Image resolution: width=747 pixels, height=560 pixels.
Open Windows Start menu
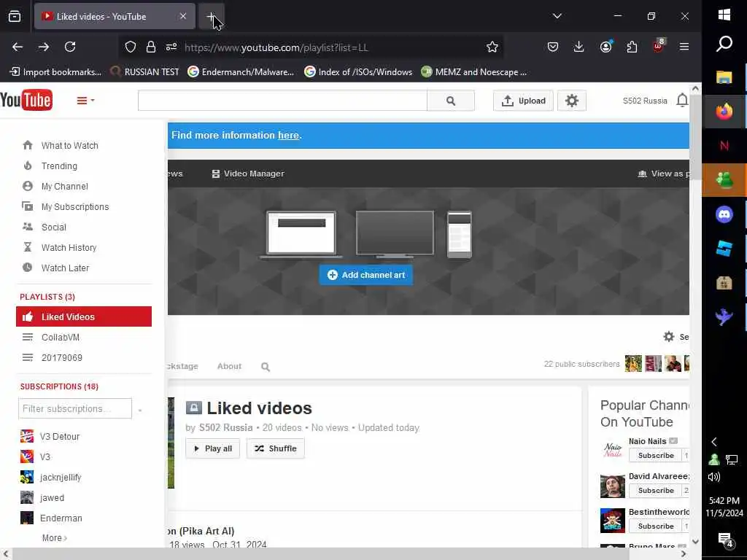click(x=724, y=15)
